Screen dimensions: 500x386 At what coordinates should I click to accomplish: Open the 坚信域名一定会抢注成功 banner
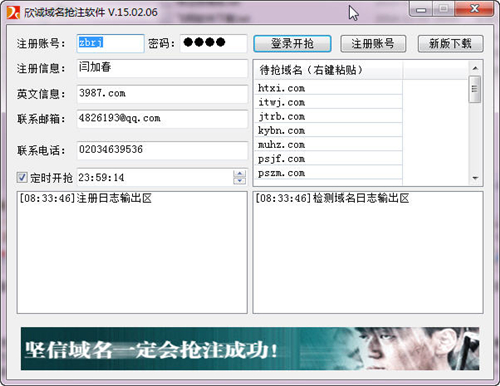pyautogui.click(x=250, y=349)
